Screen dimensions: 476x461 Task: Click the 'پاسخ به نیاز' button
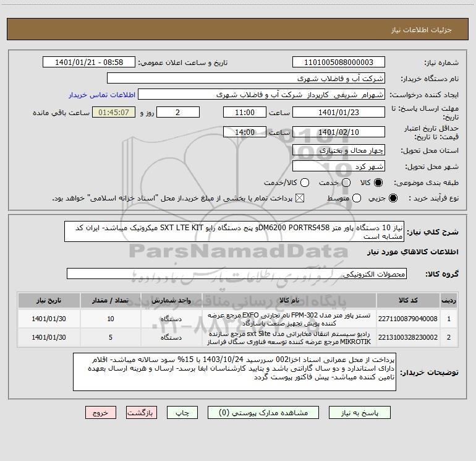point(359,413)
